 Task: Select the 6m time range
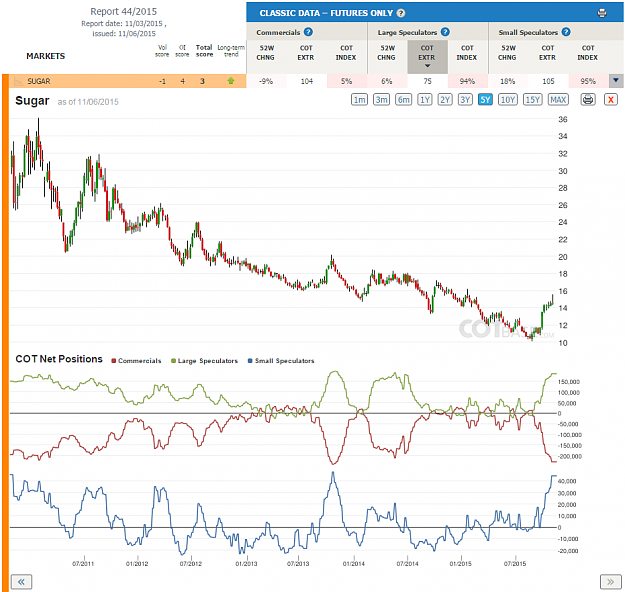coord(403,100)
